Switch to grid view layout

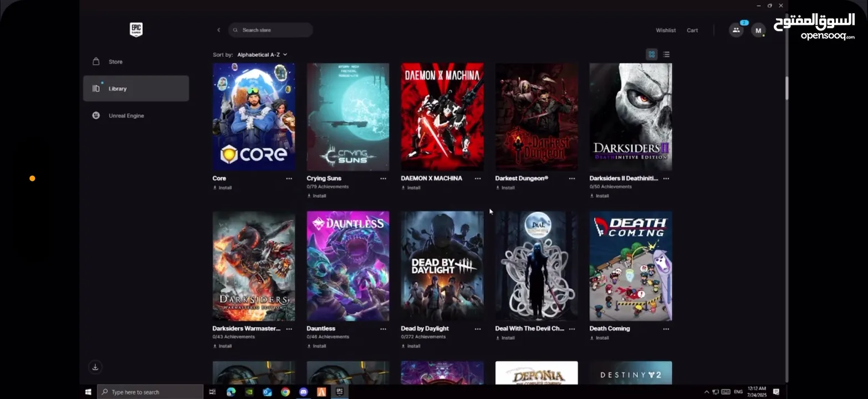(x=651, y=54)
